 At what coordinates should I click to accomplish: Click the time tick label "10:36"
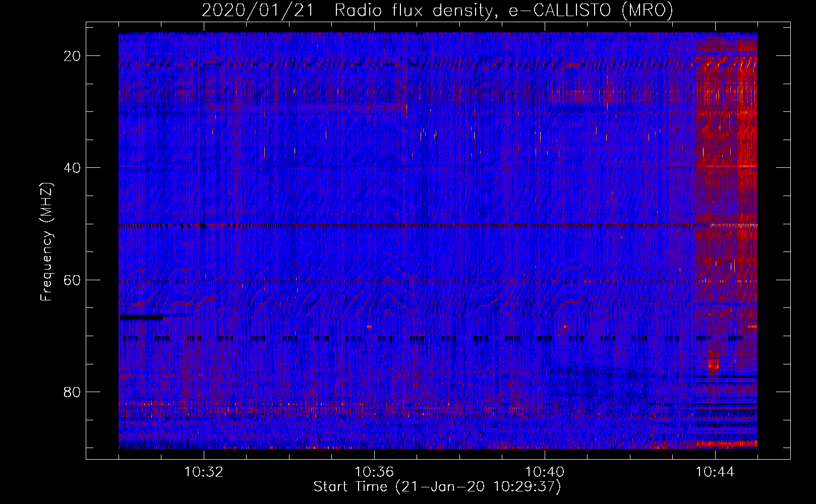click(x=374, y=472)
